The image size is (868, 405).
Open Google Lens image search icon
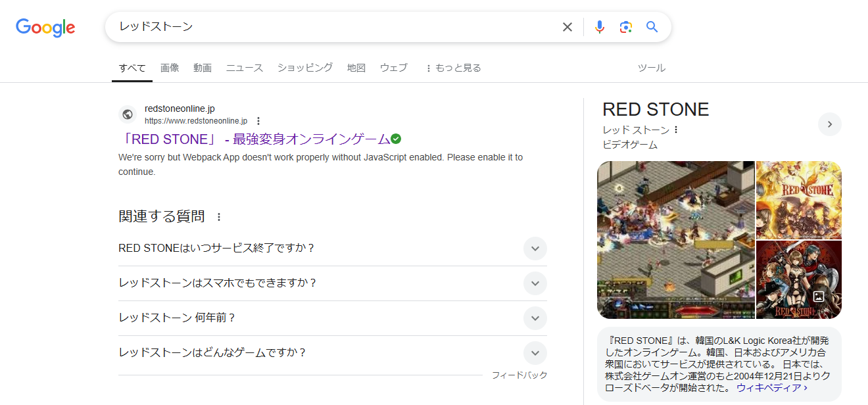(x=625, y=27)
